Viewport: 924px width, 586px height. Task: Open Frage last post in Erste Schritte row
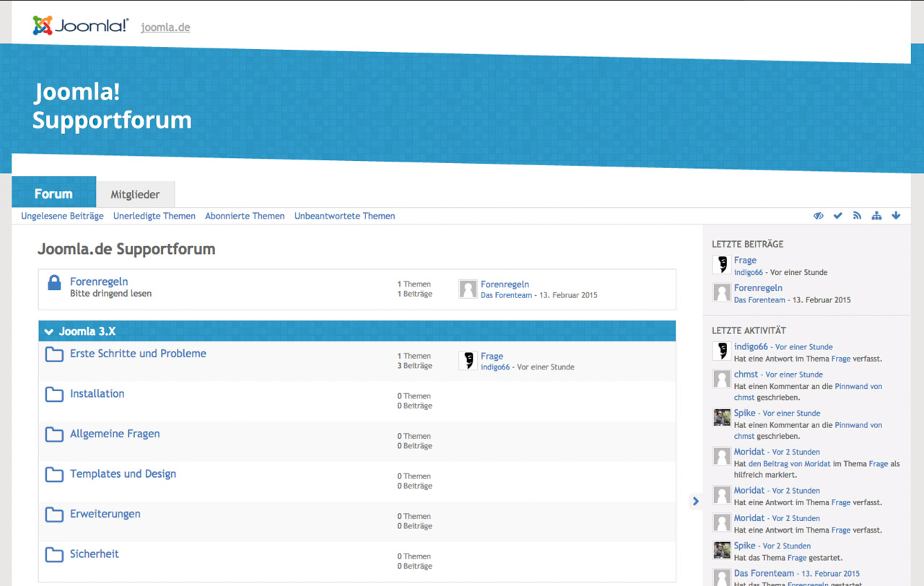click(492, 356)
